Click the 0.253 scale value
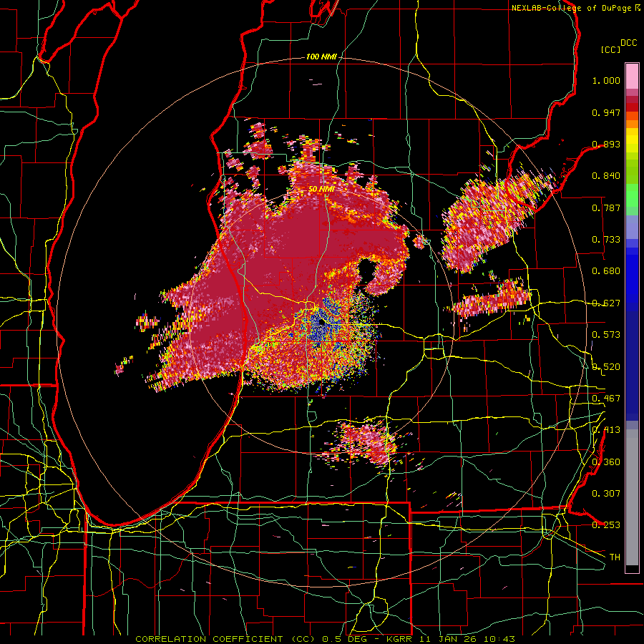644x644 pixels. point(606,525)
